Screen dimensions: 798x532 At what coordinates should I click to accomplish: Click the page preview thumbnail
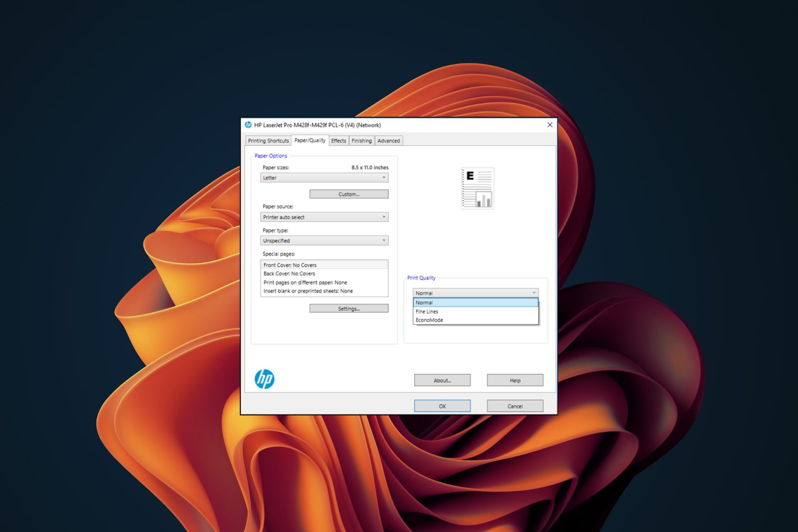[478, 188]
